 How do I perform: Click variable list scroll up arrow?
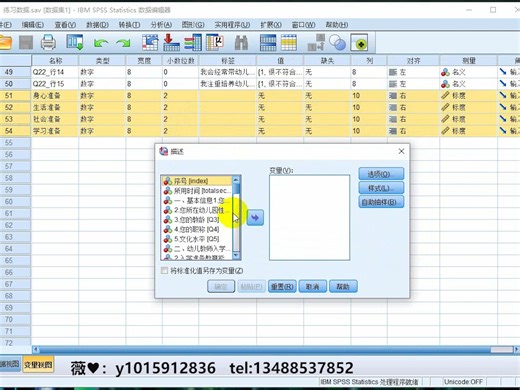point(236,180)
